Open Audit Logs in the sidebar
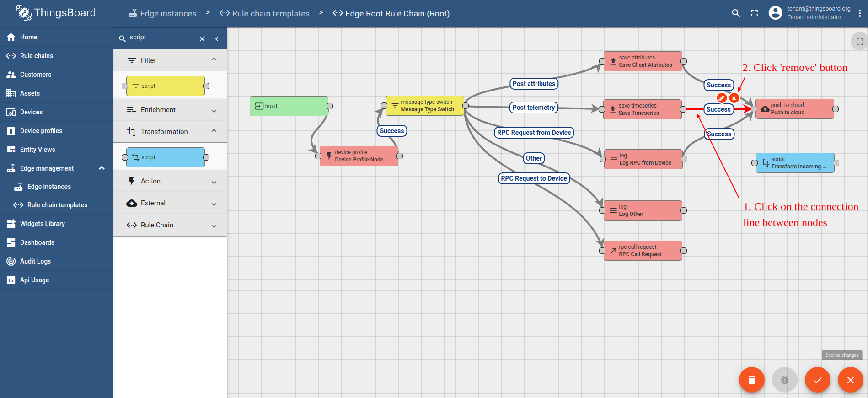868x398 pixels. point(56,261)
